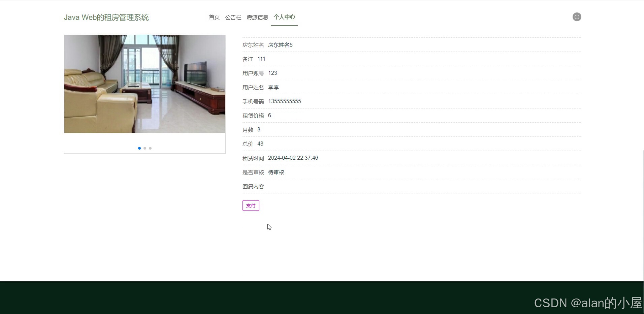Click the 备注 value 111
This screenshot has height=314, width=644.
coord(261,59)
